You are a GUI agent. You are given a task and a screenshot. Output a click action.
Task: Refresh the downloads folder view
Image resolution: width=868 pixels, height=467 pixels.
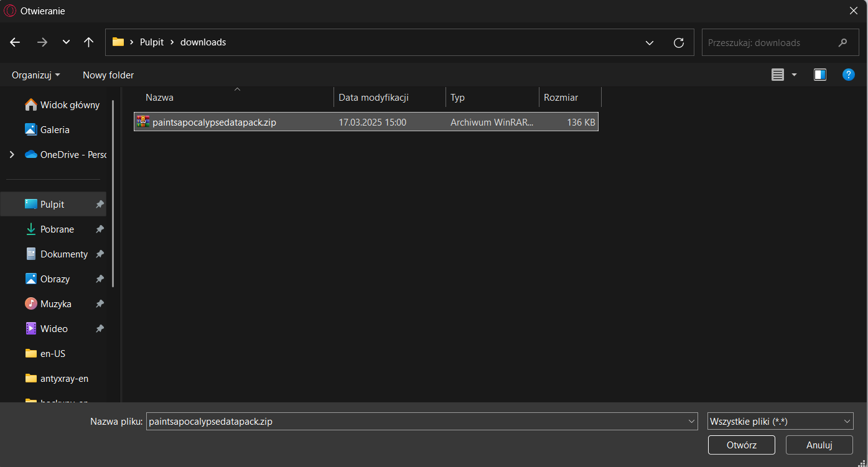click(x=679, y=42)
